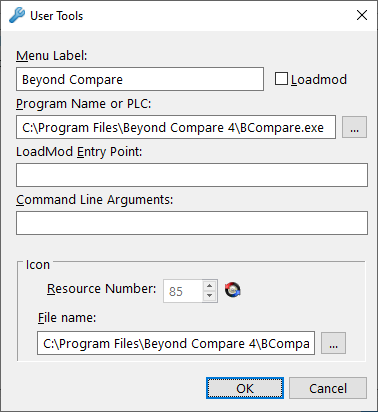The width and height of the screenshot is (378, 412).
Task: Click the Beyond Compare icon preview
Action: point(233,290)
